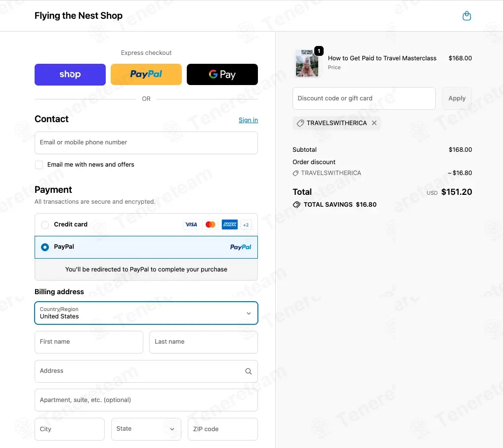
Task: Focus the Email or mobile phone number field
Action: pos(146,142)
